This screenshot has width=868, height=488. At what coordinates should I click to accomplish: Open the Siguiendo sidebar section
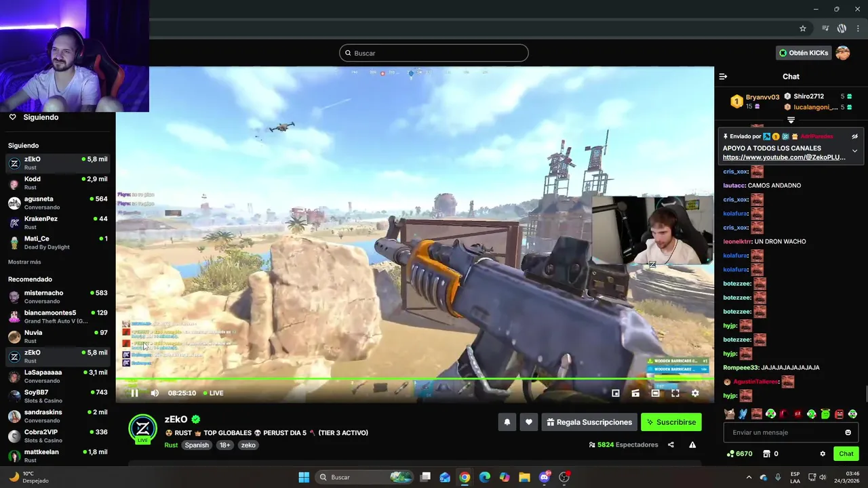[x=41, y=117]
